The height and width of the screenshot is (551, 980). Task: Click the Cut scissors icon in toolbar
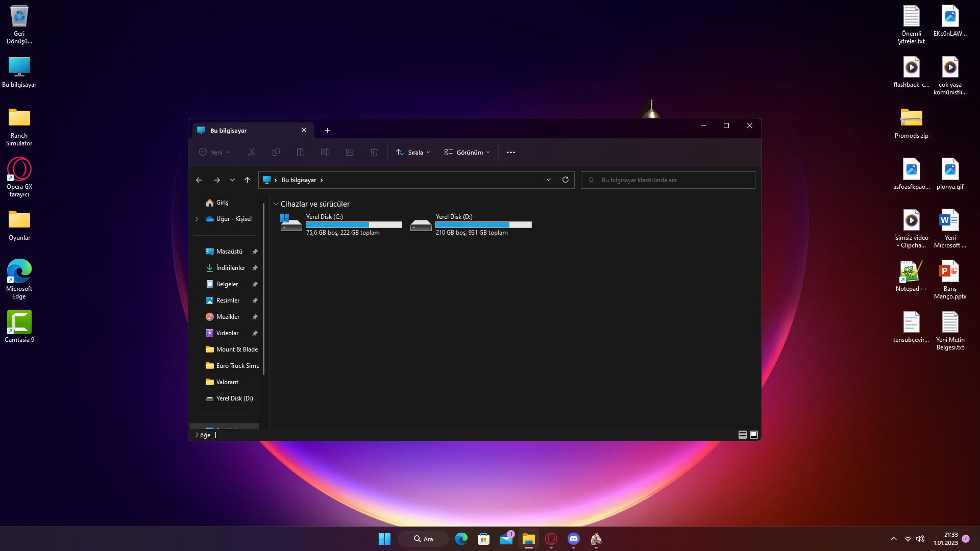(251, 152)
